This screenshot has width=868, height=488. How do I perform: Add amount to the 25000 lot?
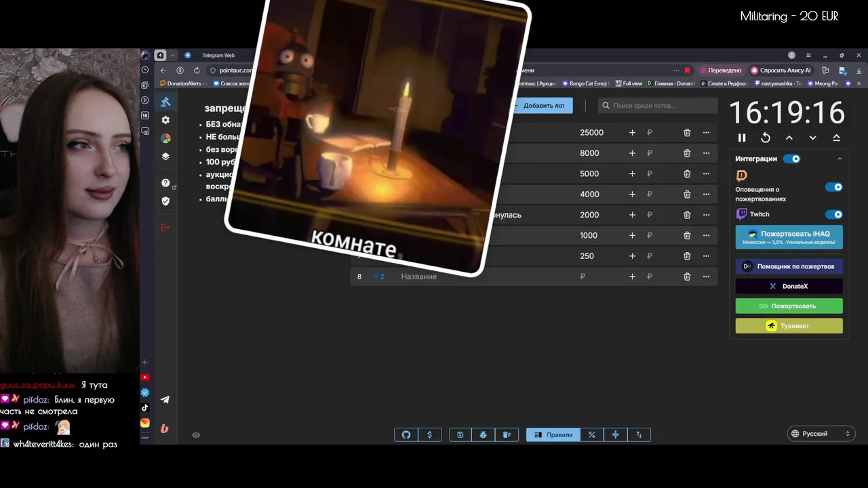632,133
